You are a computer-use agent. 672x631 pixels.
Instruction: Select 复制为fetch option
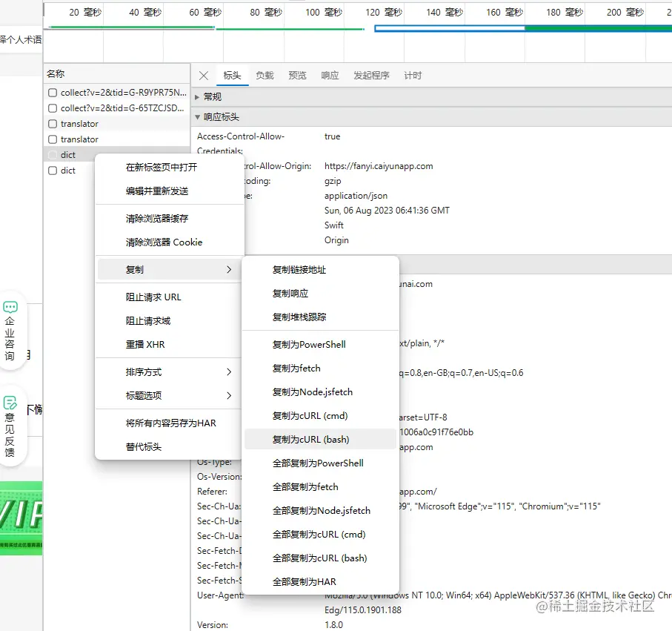point(320,368)
